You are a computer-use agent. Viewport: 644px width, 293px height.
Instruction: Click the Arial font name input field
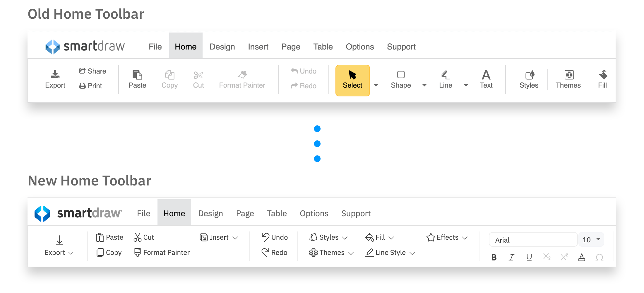pyautogui.click(x=533, y=239)
